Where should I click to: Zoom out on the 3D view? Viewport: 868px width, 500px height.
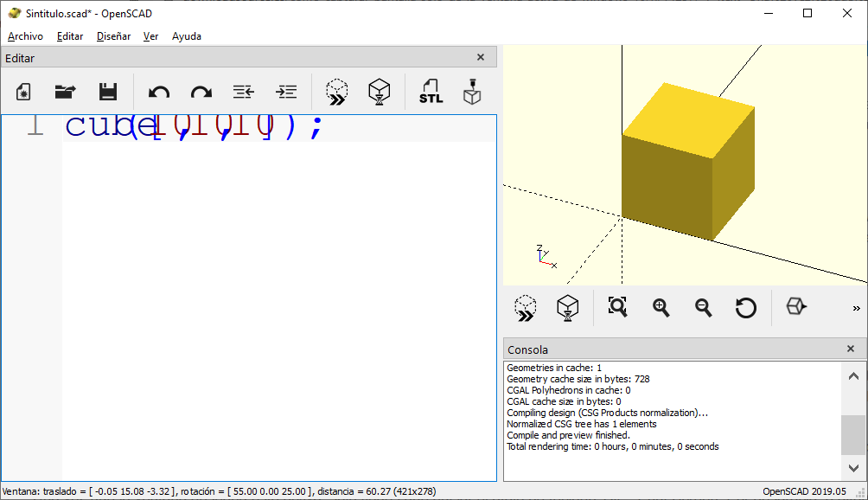click(x=704, y=307)
